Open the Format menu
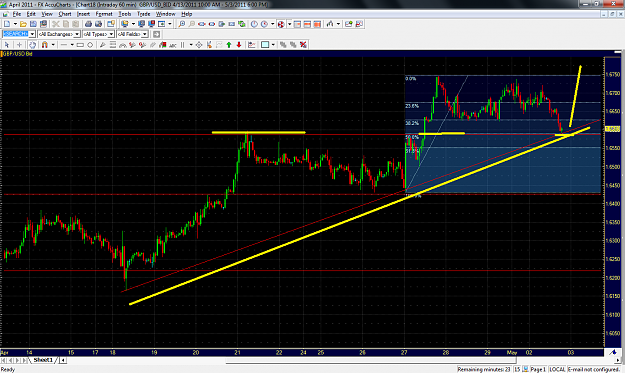Image resolution: width=625 pixels, height=373 pixels. (x=104, y=14)
